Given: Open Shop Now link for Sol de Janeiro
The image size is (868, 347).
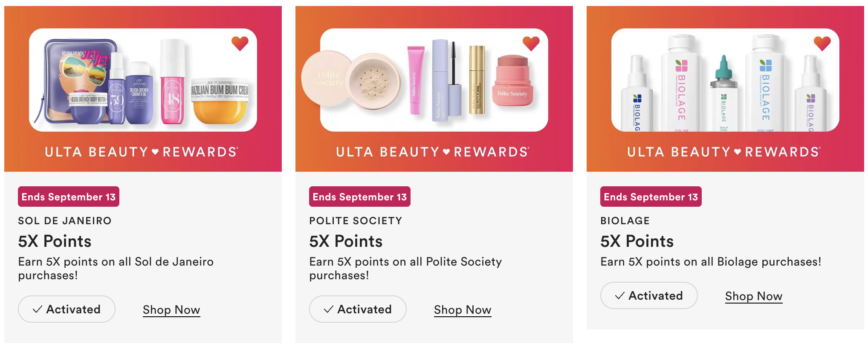Looking at the screenshot, I should click(x=171, y=310).
